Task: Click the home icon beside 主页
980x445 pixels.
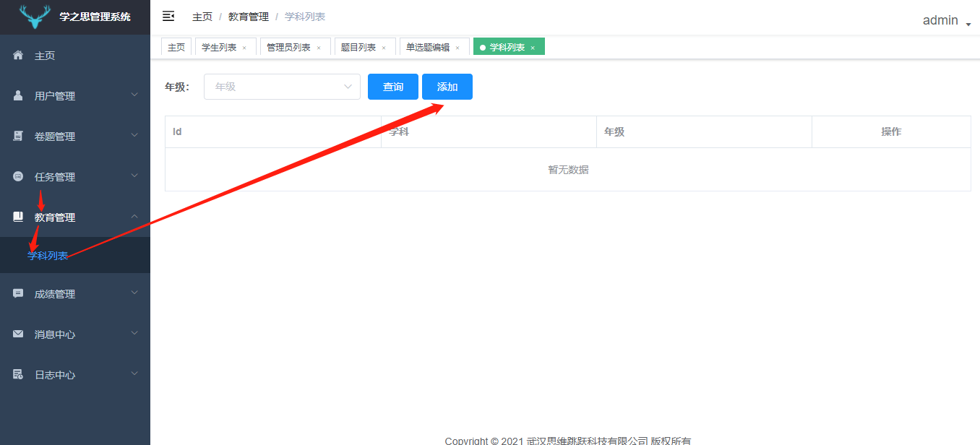Action: tap(19, 56)
